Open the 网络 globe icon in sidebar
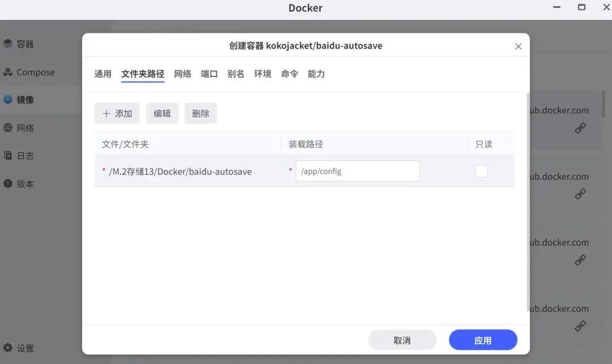This screenshot has height=364, width=612. (8, 128)
